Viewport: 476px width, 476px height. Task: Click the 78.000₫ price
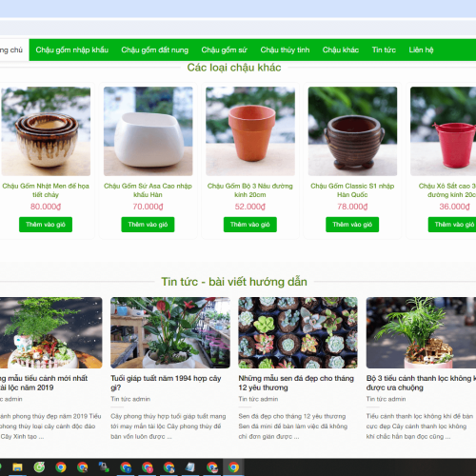tap(352, 207)
